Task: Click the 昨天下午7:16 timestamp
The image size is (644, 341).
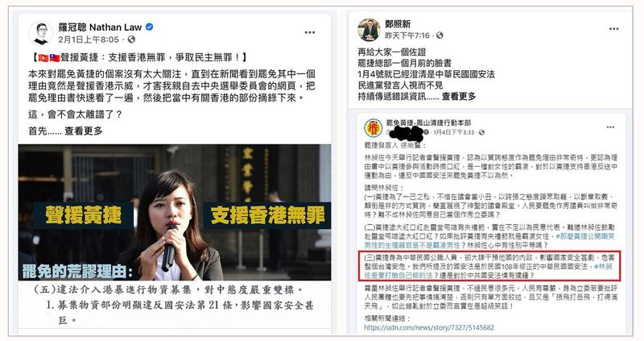Action: click(407, 35)
